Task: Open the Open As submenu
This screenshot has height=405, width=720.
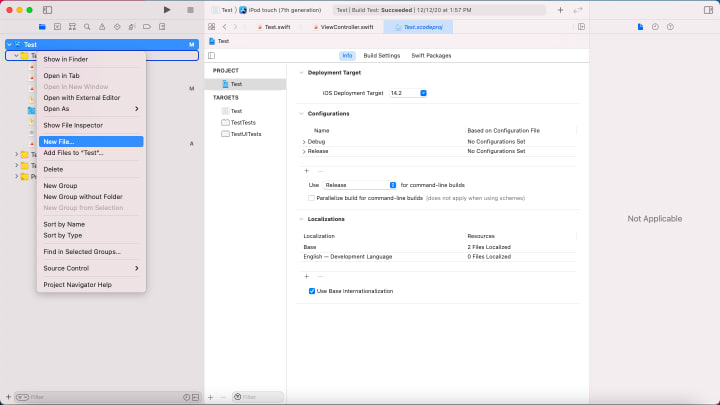Action: (x=91, y=109)
